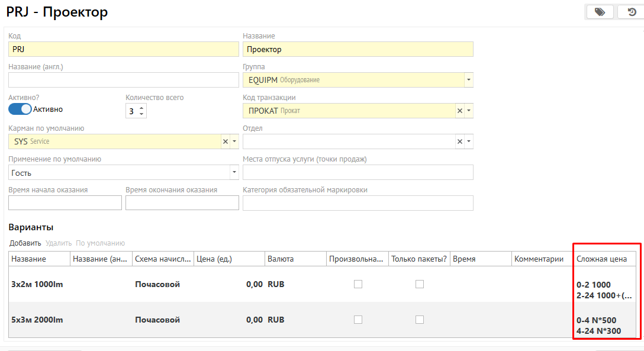This screenshot has width=644, height=351.
Task: Check Произвольная box for 3x2м 1000lm
Action: [358, 284]
